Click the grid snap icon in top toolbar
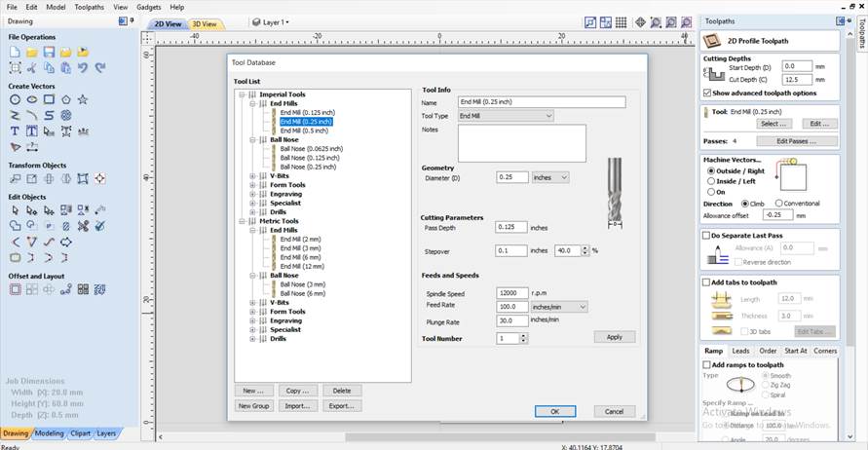Screen dimensions: 868x450 coord(622,22)
